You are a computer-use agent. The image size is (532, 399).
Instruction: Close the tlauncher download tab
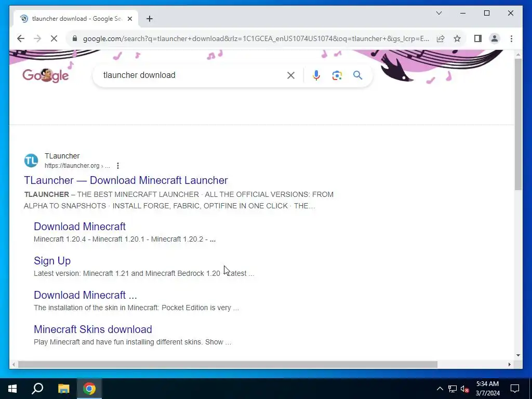pos(129,19)
